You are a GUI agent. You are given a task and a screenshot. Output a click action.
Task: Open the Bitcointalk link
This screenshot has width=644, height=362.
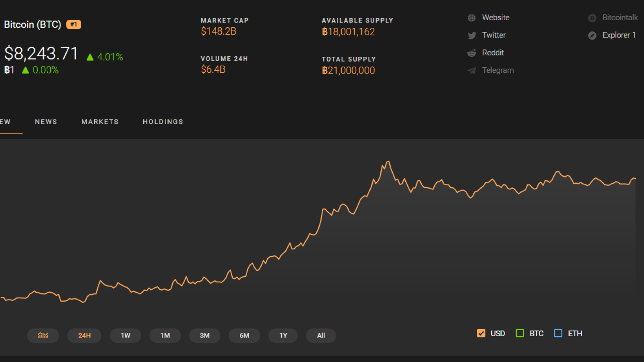(x=620, y=18)
